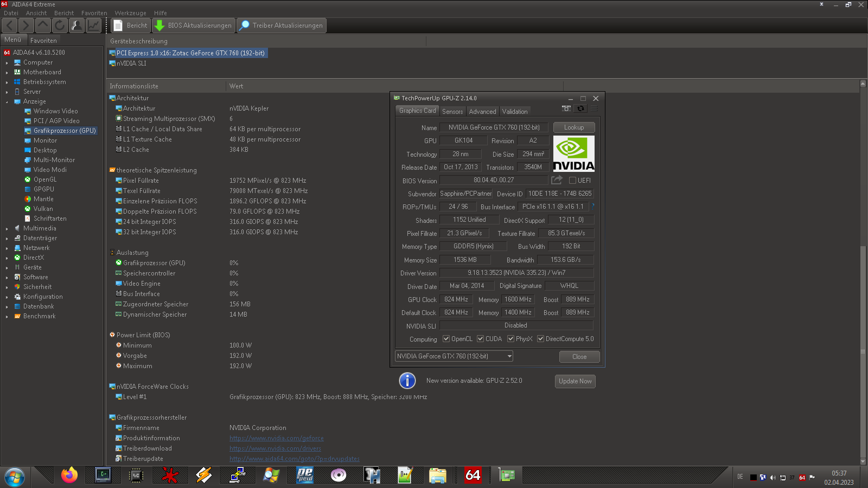Viewport: 868px width, 488px height.
Task: Refresh the AIDA64 page with reload icon
Action: [60, 25]
